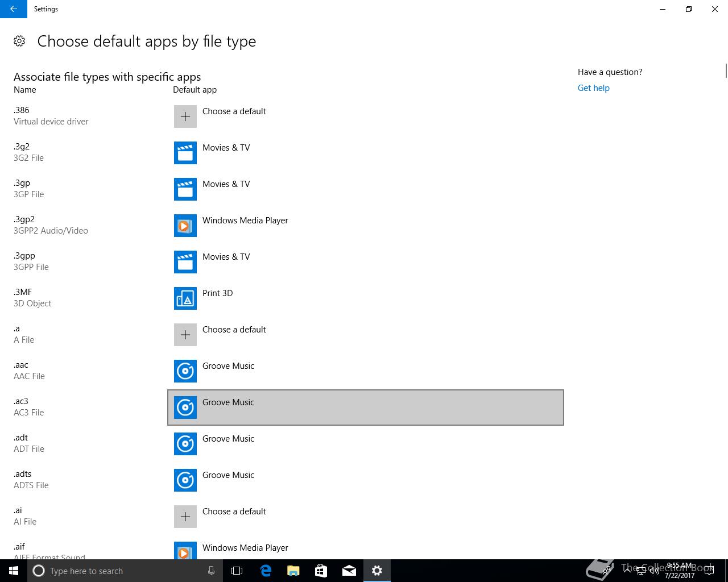Select the 'AI File' description
The height and width of the screenshot is (582, 728).
(25, 522)
